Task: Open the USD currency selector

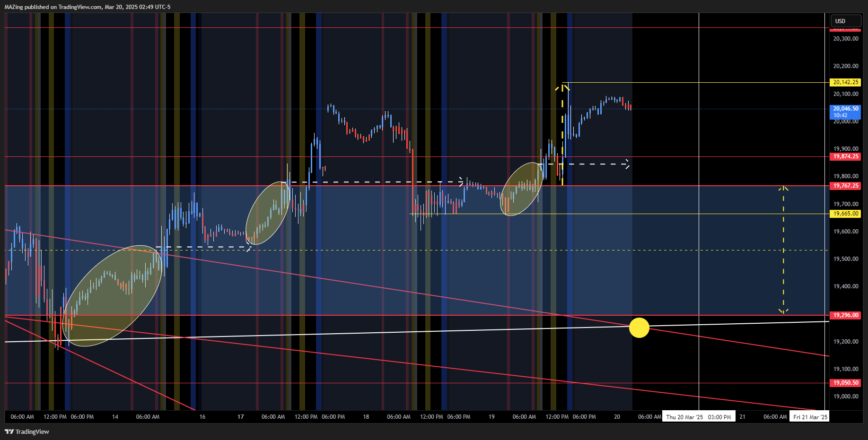Action: click(846, 21)
